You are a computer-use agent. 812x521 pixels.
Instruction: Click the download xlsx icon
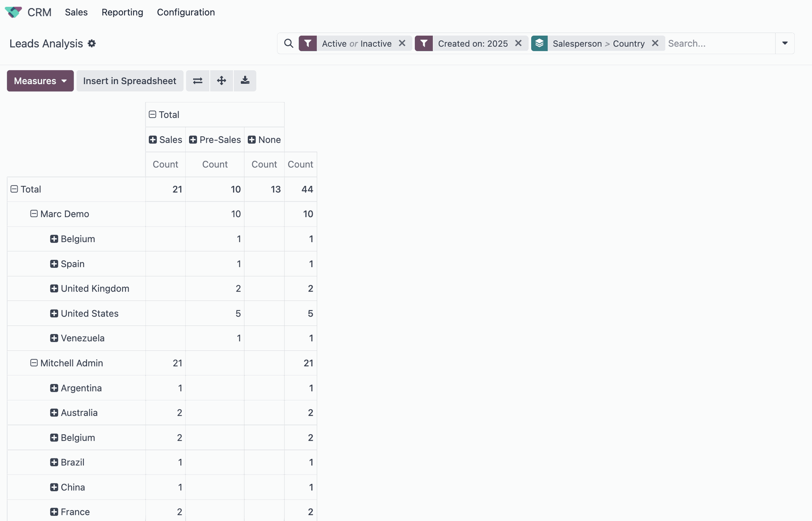pyautogui.click(x=245, y=81)
